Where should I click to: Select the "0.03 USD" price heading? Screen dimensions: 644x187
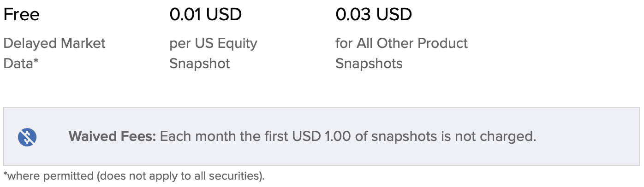[x=374, y=15]
